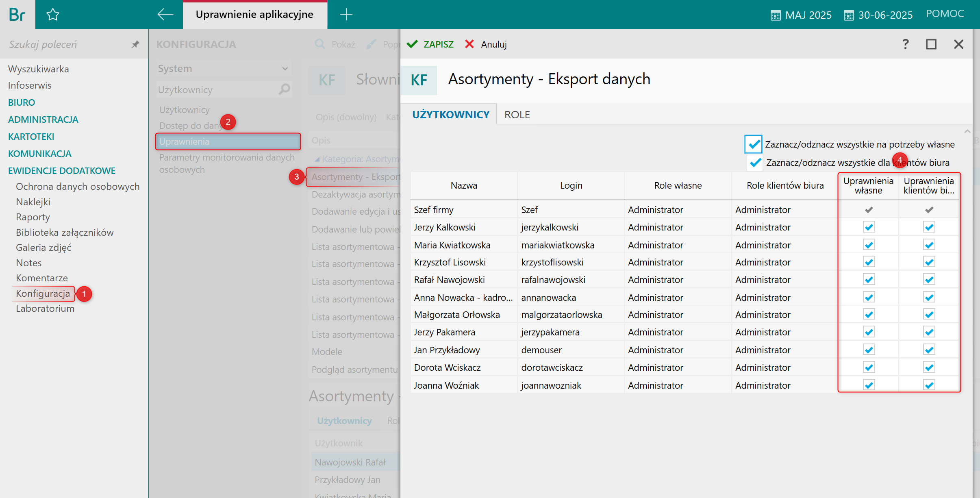
Task: Click the question mark help icon
Action: tap(905, 44)
